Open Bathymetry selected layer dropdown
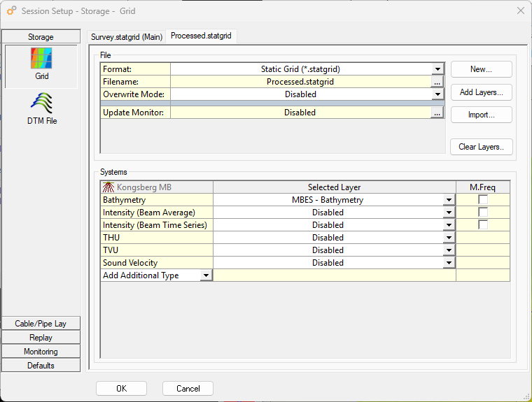This screenshot has width=532, height=402. (x=449, y=200)
